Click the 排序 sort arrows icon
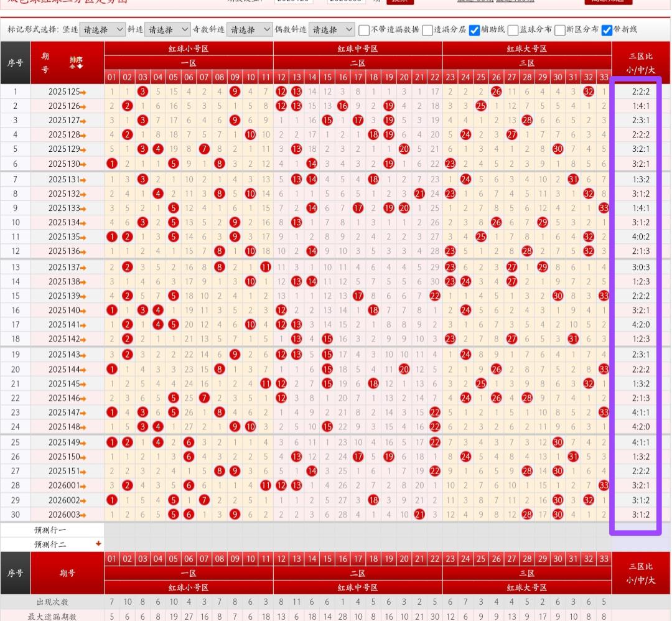The width and height of the screenshot is (672, 621). point(76,62)
